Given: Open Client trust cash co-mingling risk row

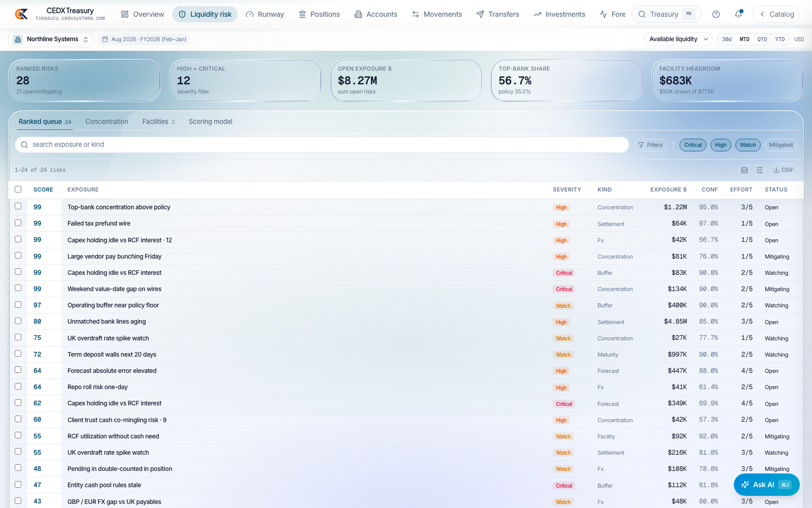Looking at the screenshot, I should tap(406, 420).
